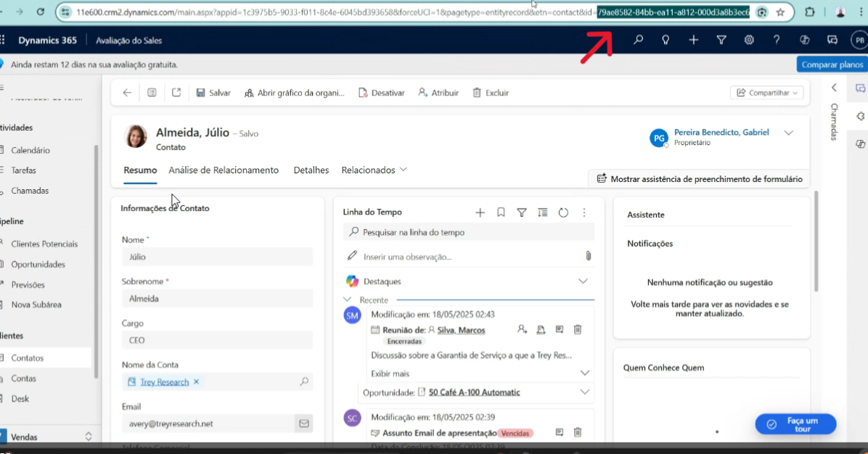This screenshot has height=454, width=868.
Task: Open the Trey Research account link
Action: point(164,382)
